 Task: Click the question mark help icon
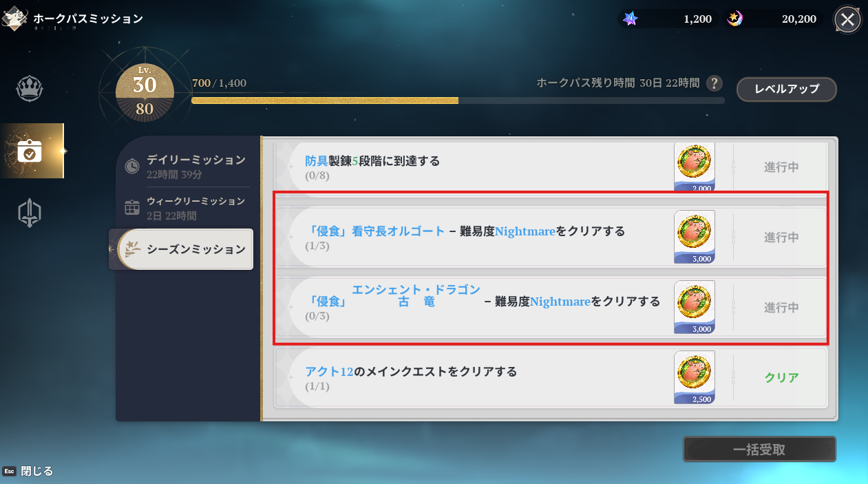(715, 84)
